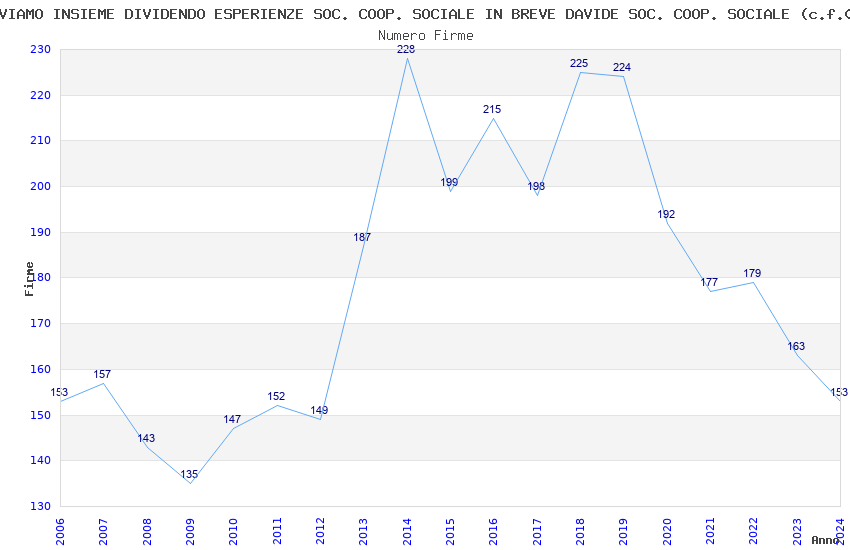Viewport: 850px width, 550px height.
Task: Click the 170 y-axis tick label
Action: pyautogui.click(x=40, y=323)
